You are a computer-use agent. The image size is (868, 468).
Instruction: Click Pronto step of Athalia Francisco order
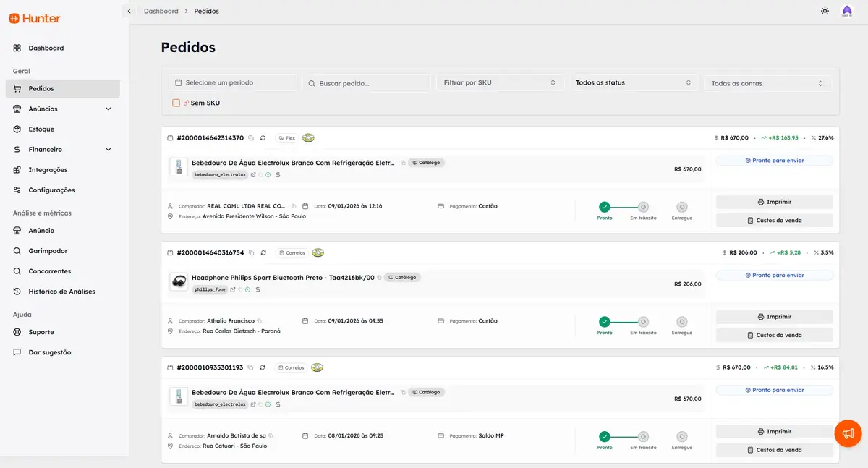pos(605,322)
